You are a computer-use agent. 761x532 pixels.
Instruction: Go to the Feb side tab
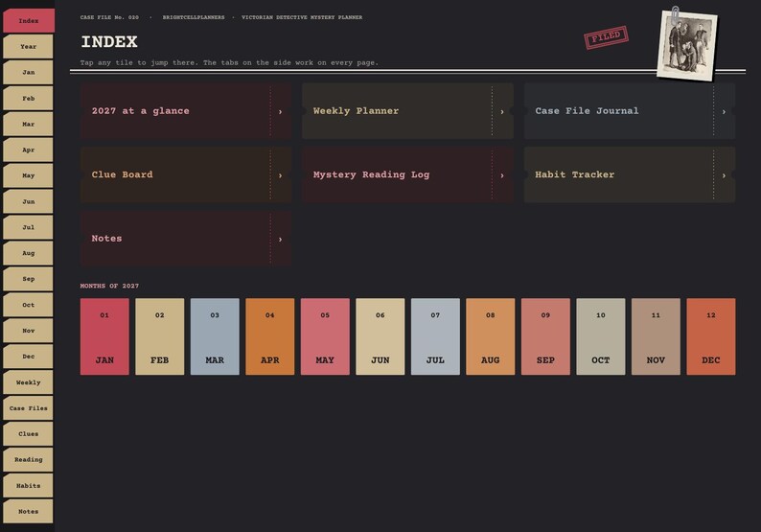(x=28, y=99)
